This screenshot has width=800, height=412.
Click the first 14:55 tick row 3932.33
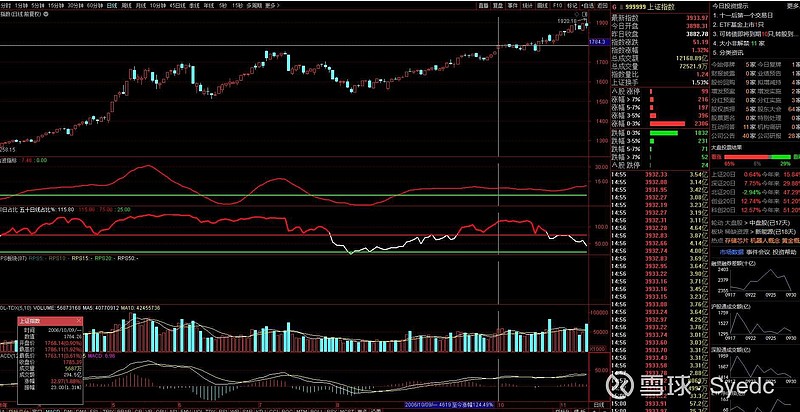(x=661, y=174)
